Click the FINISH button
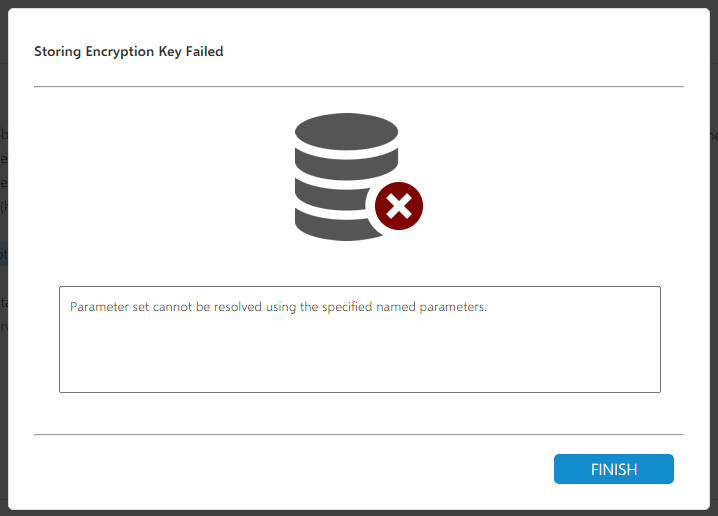Screen dimensions: 718x516 pos(613,469)
